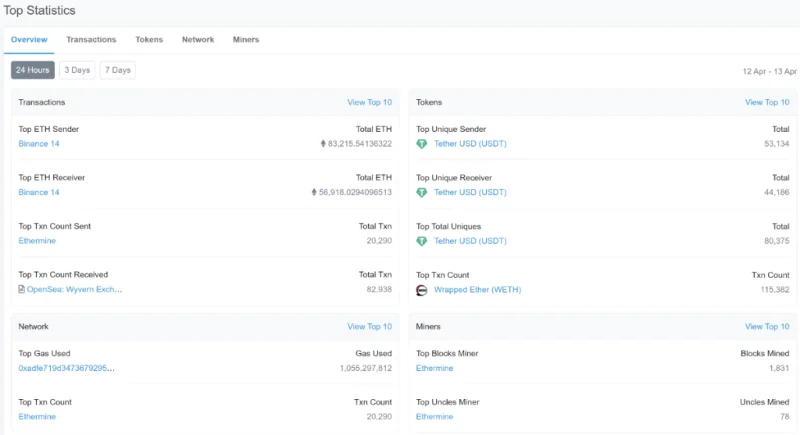The height and width of the screenshot is (435, 800).
Task: Click the 56,918.0294096513 ETH value
Action: click(355, 192)
